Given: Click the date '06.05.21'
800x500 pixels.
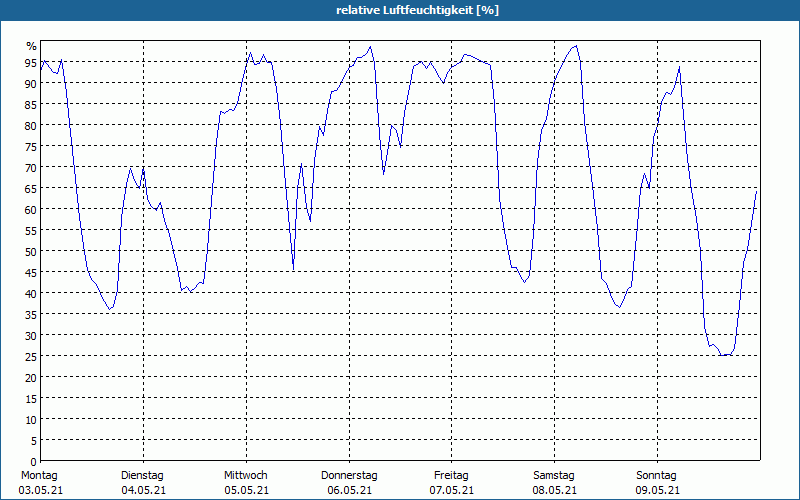Looking at the screenshot, I should tap(349, 490).
